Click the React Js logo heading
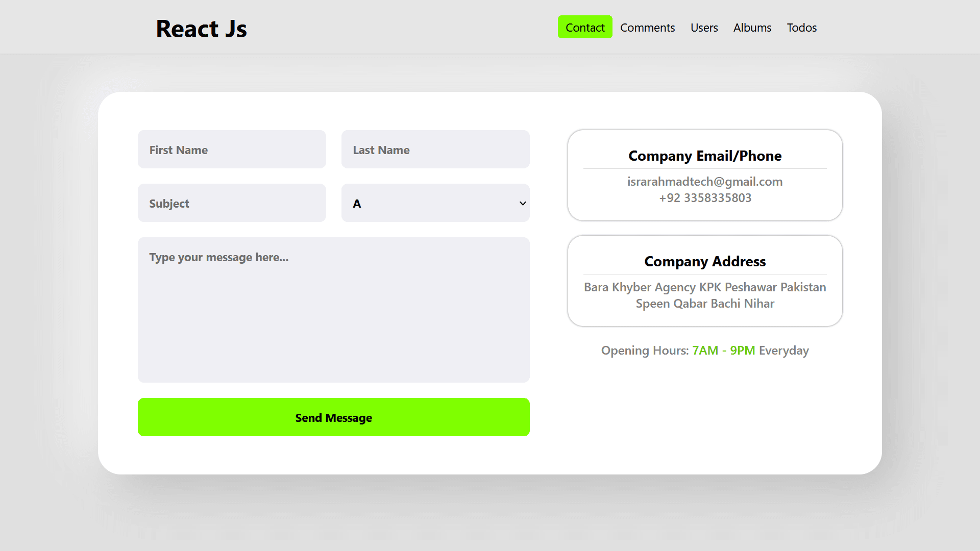The height and width of the screenshot is (551, 980). coord(201,29)
